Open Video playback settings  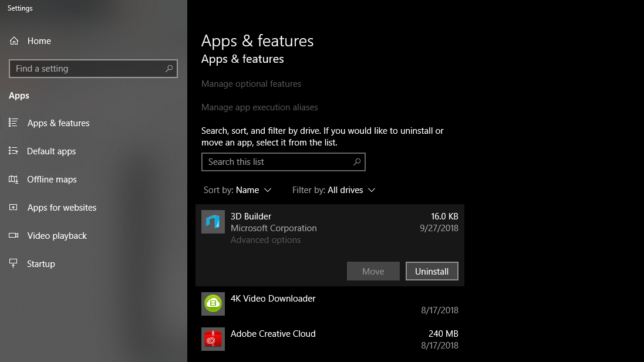pyautogui.click(x=57, y=236)
